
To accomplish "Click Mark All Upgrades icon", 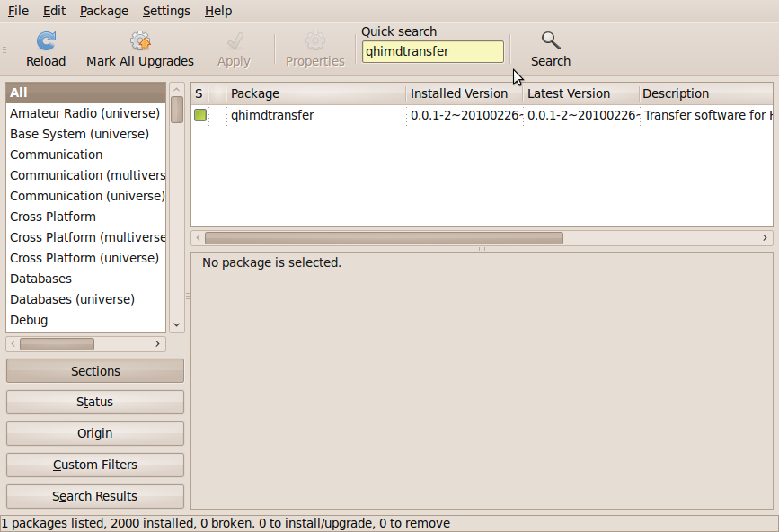I will coord(140,41).
